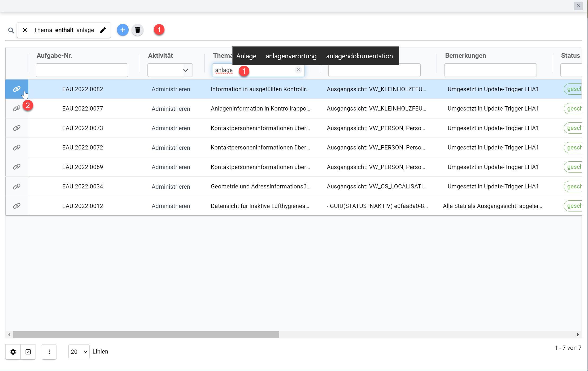Screen dimensions: 588x371
Task: Open link icon for EAU.2022.0077
Action: (17, 108)
